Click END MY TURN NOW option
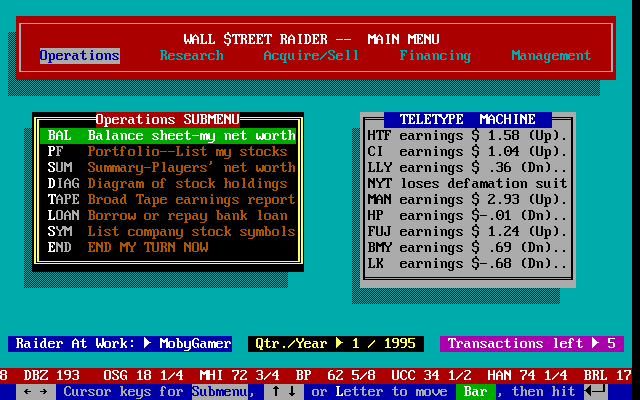This screenshot has height=400, width=640. pos(168,247)
